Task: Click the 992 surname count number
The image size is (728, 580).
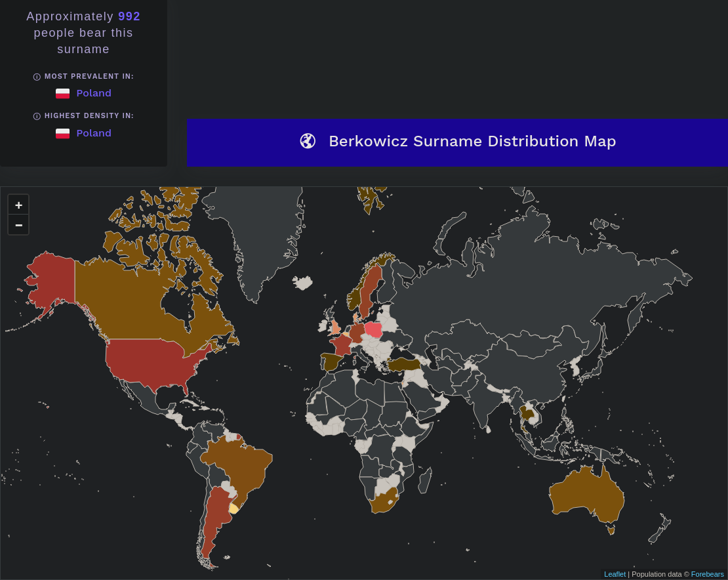Action: click(x=129, y=16)
